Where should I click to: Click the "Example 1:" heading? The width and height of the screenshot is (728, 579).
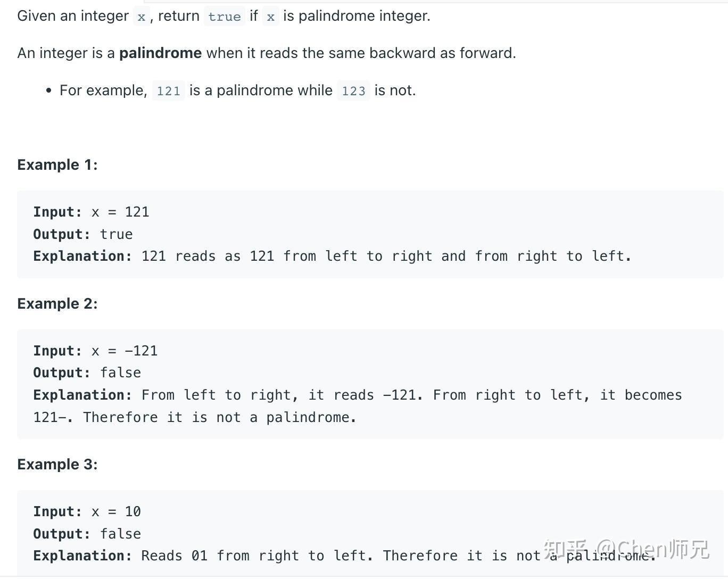pos(57,165)
